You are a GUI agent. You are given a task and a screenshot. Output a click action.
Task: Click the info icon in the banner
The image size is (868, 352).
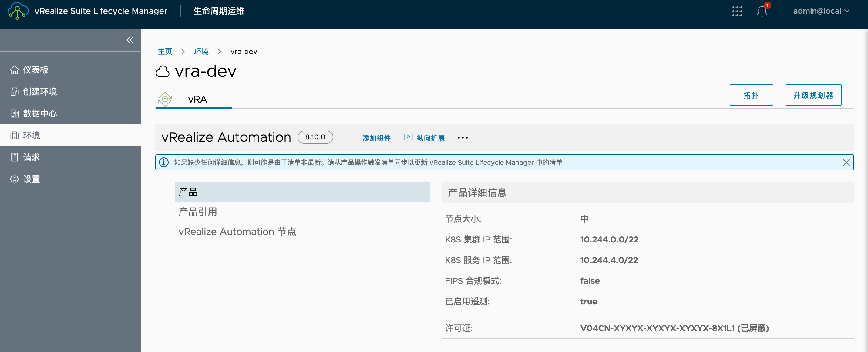164,163
